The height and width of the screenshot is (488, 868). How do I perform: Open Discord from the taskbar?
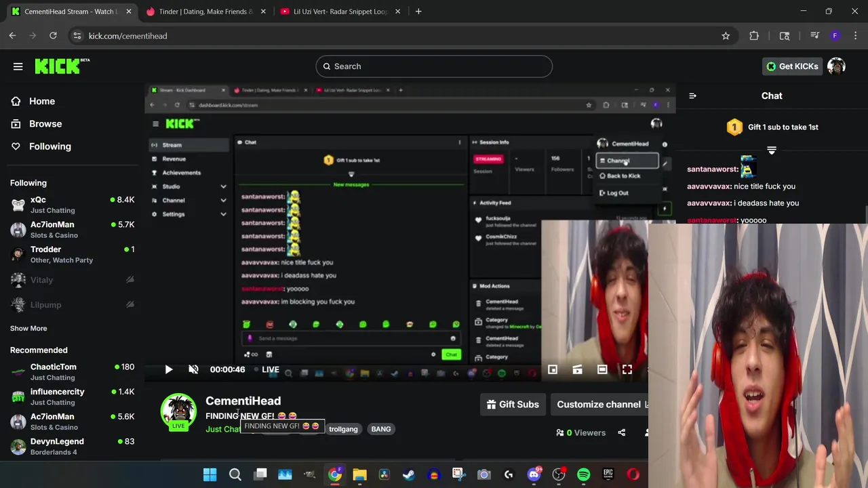coord(534,474)
